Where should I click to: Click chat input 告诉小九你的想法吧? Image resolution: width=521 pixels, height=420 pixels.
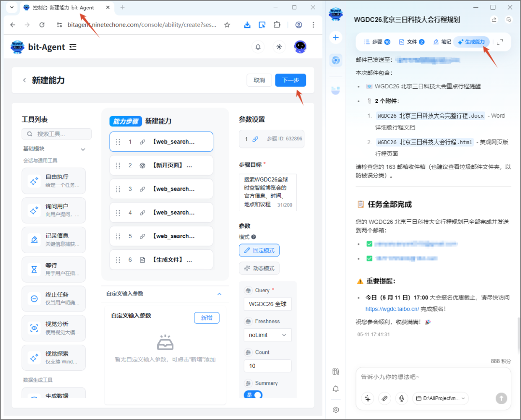[433, 377]
